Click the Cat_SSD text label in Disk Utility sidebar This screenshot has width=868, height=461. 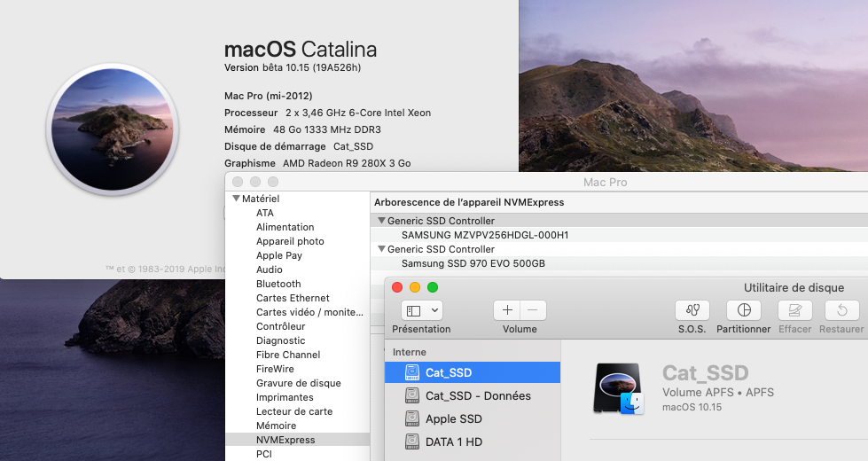tap(449, 372)
